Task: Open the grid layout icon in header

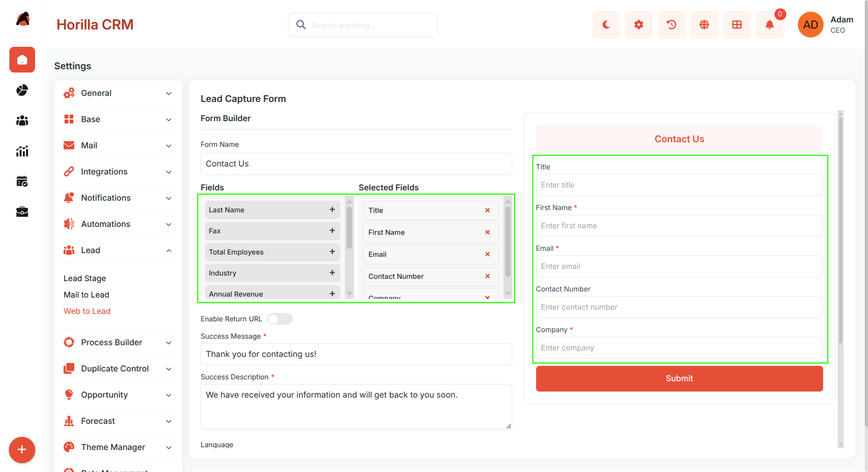Action: click(x=737, y=25)
